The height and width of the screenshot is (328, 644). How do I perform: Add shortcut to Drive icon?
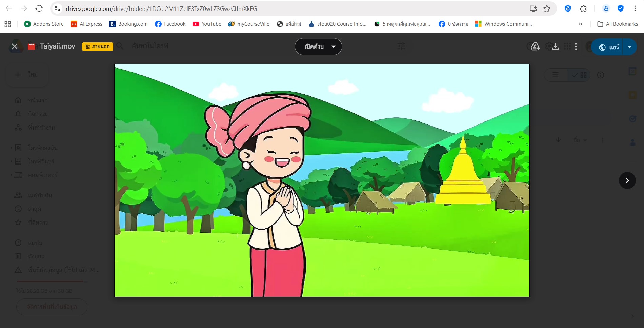coord(535,46)
